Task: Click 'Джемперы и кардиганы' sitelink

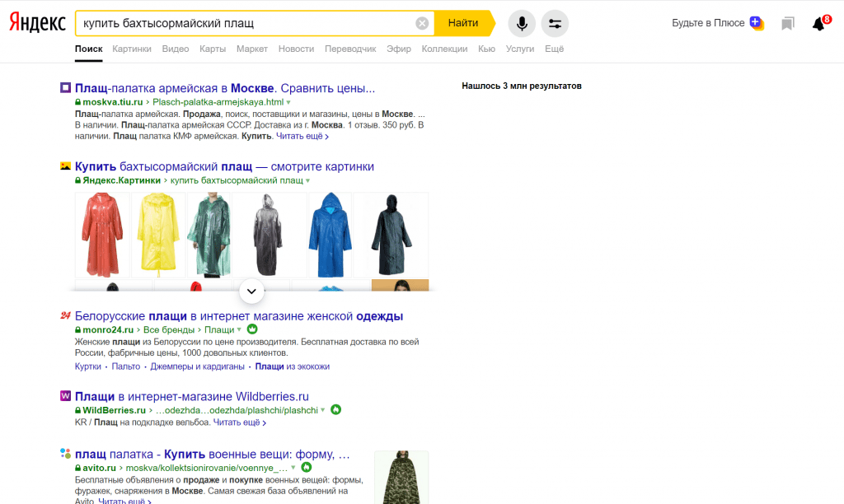Action: coord(197,366)
